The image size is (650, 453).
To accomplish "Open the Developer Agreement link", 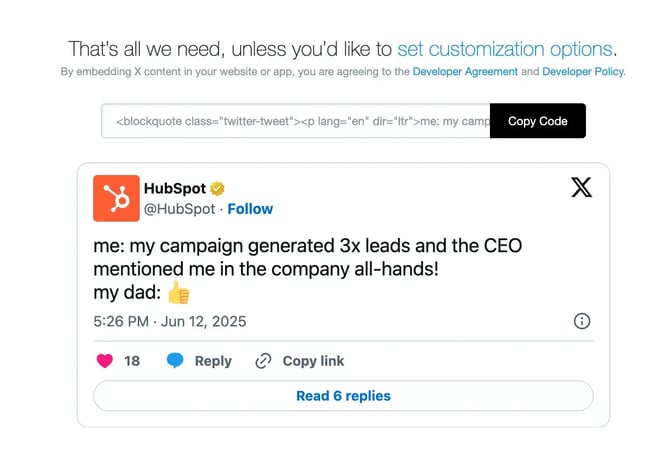I will coord(465,72).
